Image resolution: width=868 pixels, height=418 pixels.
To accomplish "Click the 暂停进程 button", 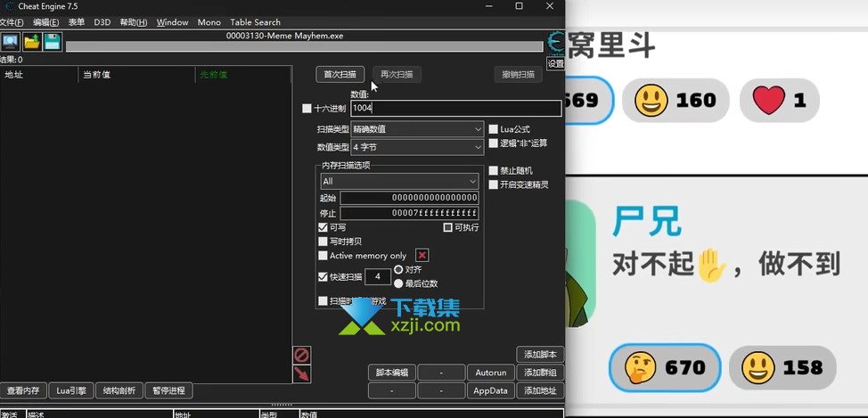I will point(168,390).
